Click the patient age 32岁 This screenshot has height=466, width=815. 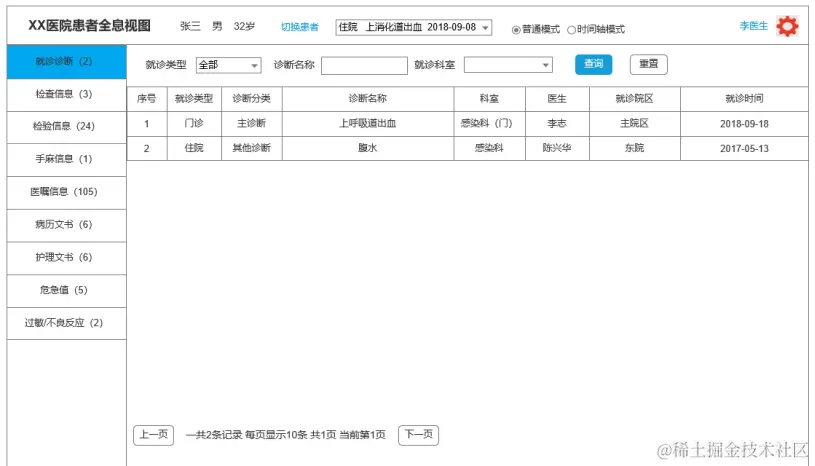(244, 26)
